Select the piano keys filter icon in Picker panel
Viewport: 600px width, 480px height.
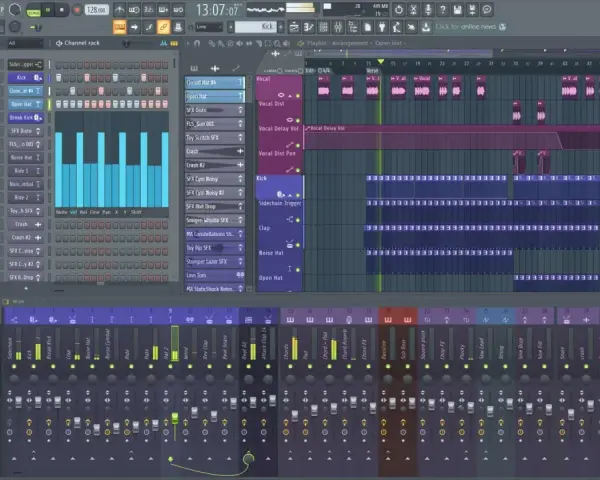point(194,69)
